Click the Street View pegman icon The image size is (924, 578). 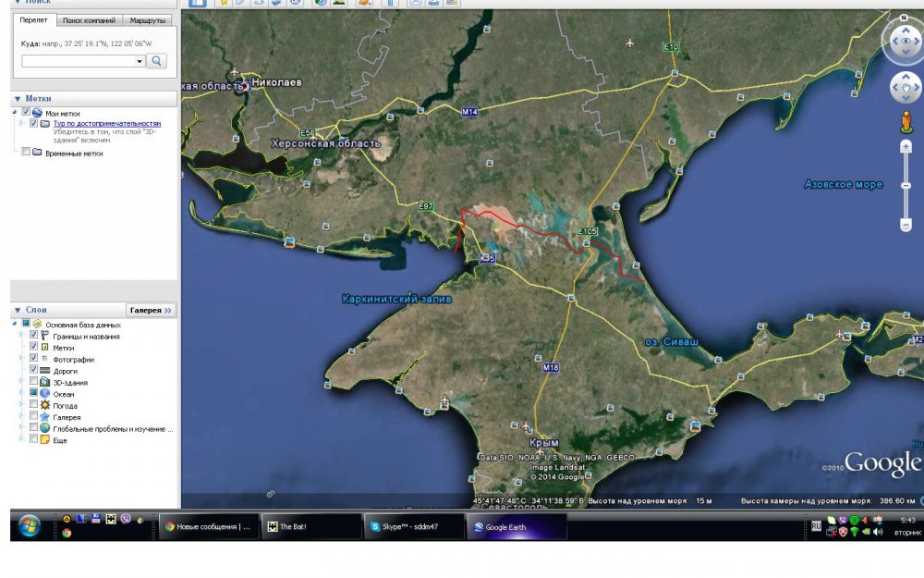tap(906, 123)
